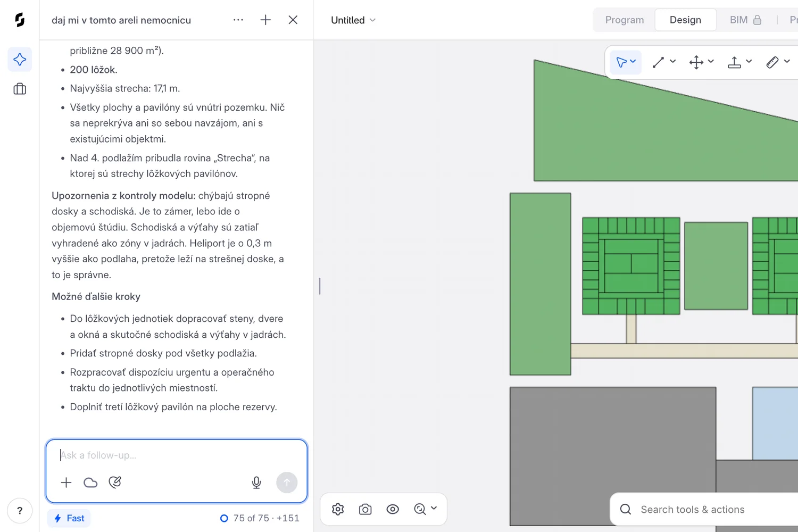Click the 75 of 75 usage indicator
The image size is (798, 532).
point(260,518)
